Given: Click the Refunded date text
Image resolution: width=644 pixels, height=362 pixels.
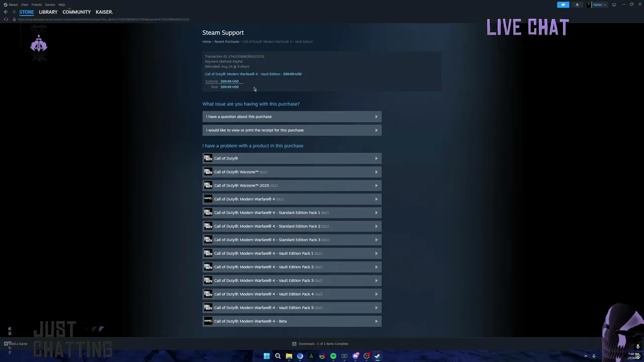Looking at the screenshot, I should tap(227, 66).
